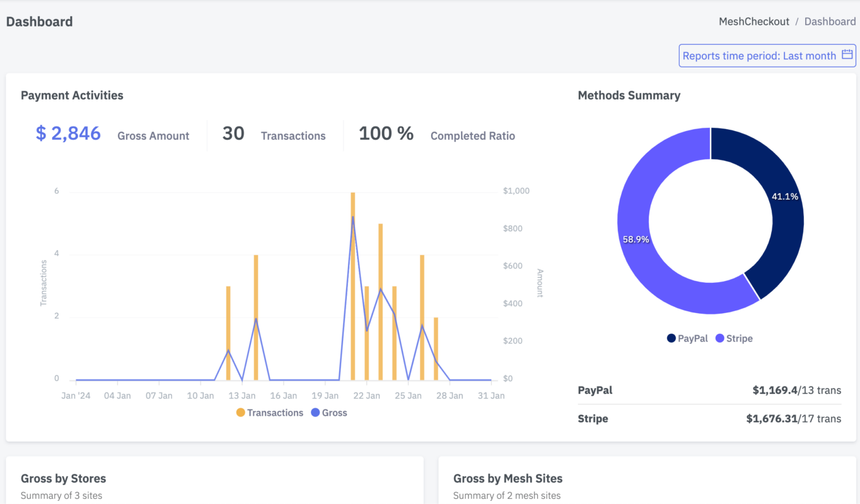Toggle the Stripe legend item under the donut chart

pos(739,338)
